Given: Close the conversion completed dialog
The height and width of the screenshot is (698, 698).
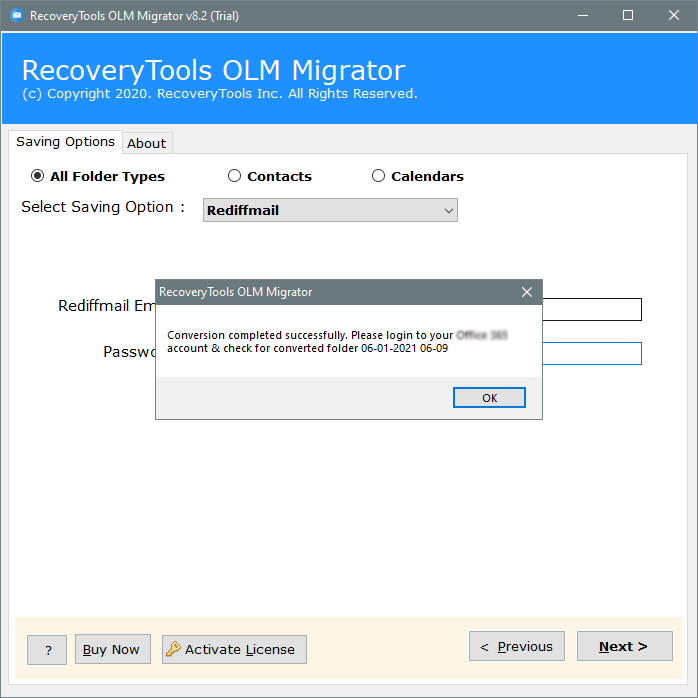Looking at the screenshot, I should click(527, 292).
